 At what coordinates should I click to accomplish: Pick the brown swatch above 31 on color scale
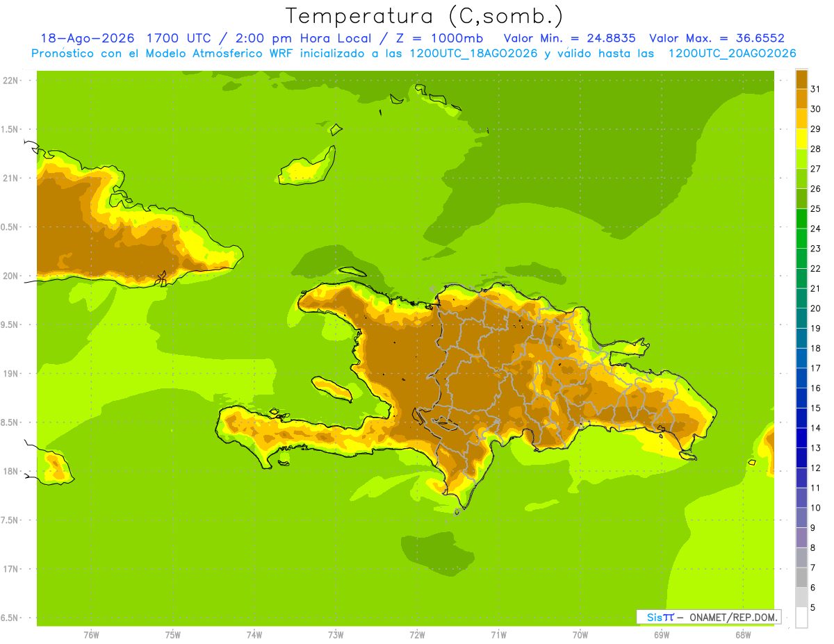[x=801, y=80]
